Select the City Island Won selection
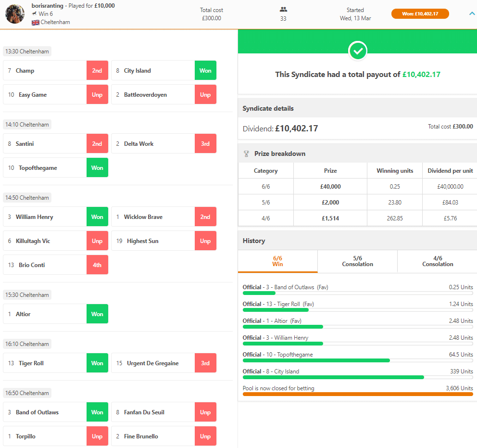 point(153,71)
